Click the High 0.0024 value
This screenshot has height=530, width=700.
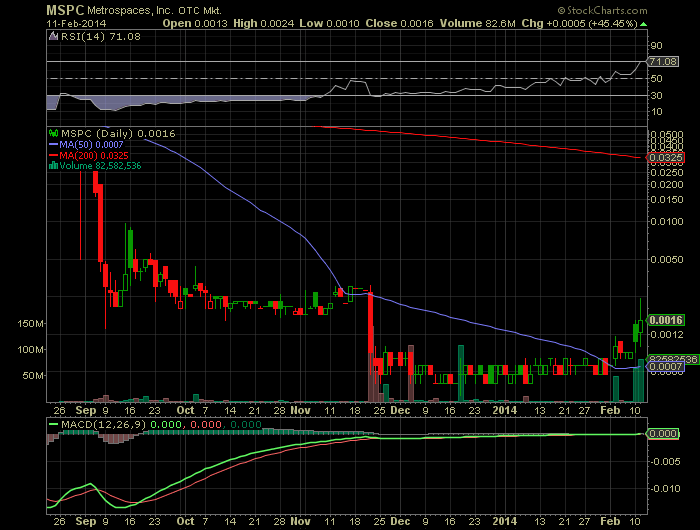tap(263, 23)
